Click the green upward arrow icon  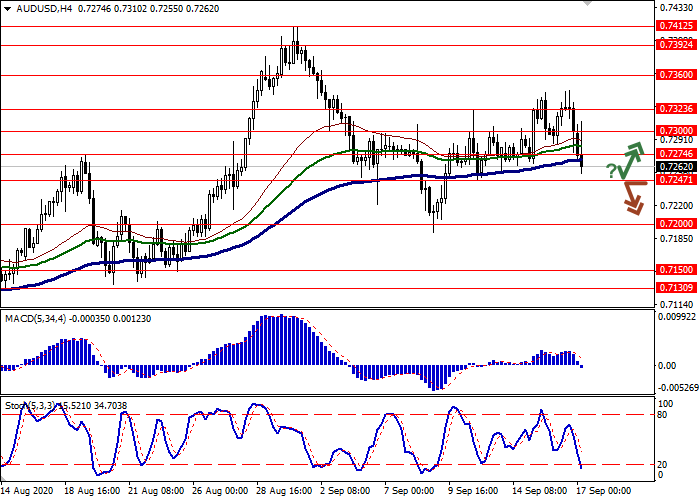632,159
